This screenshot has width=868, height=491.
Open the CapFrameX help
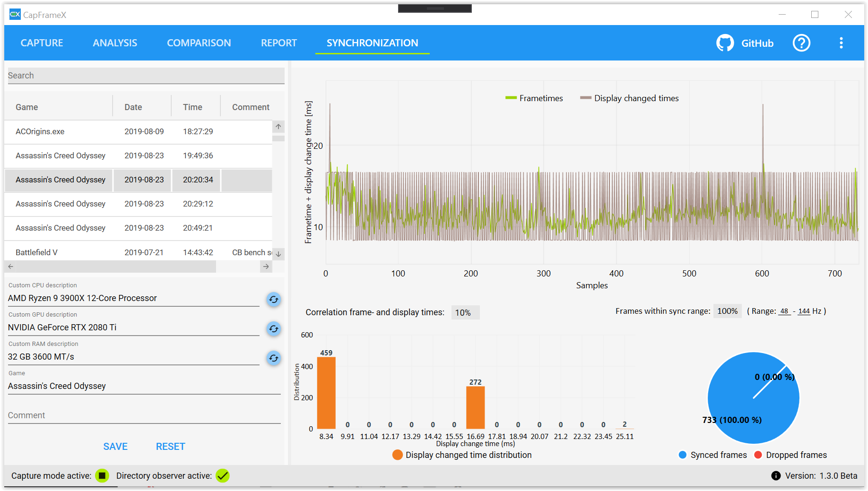tap(801, 43)
